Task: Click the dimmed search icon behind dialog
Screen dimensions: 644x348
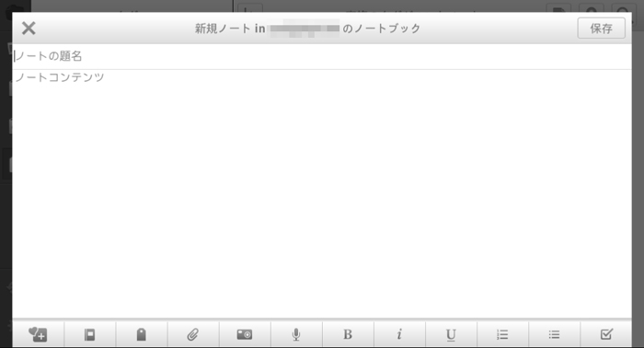Action: 623,10
